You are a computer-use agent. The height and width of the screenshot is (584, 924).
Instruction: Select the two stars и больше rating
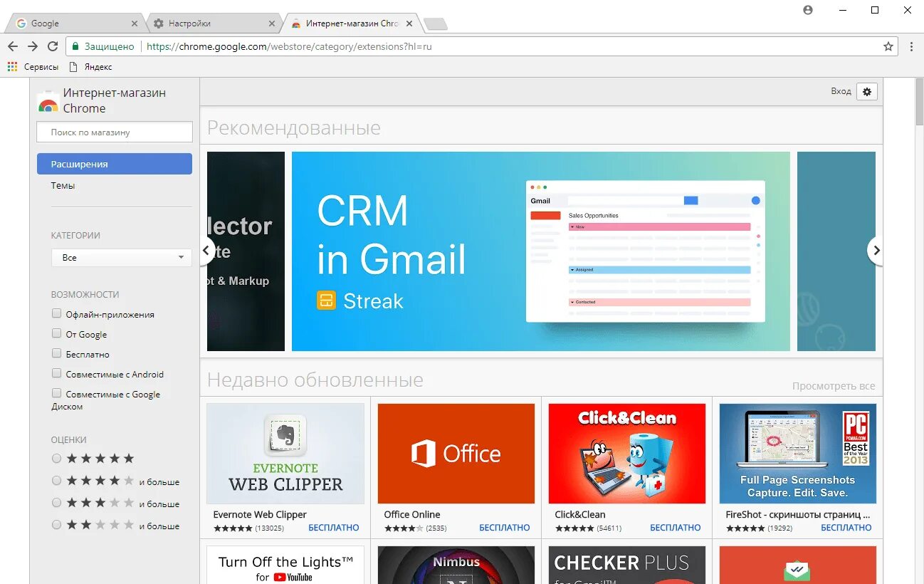[x=57, y=525]
